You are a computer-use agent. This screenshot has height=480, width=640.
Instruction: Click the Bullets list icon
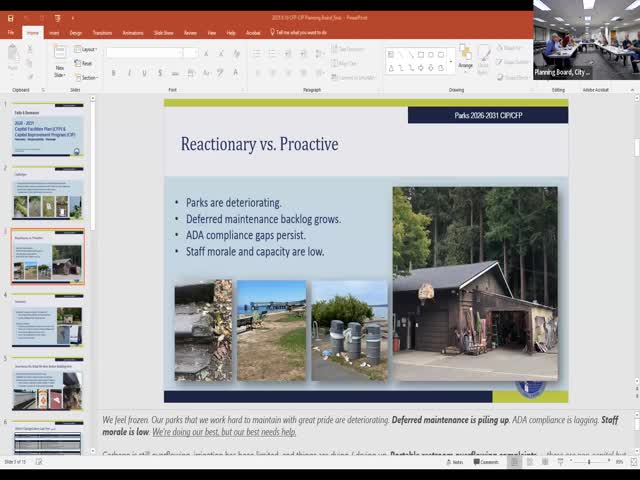257,53
